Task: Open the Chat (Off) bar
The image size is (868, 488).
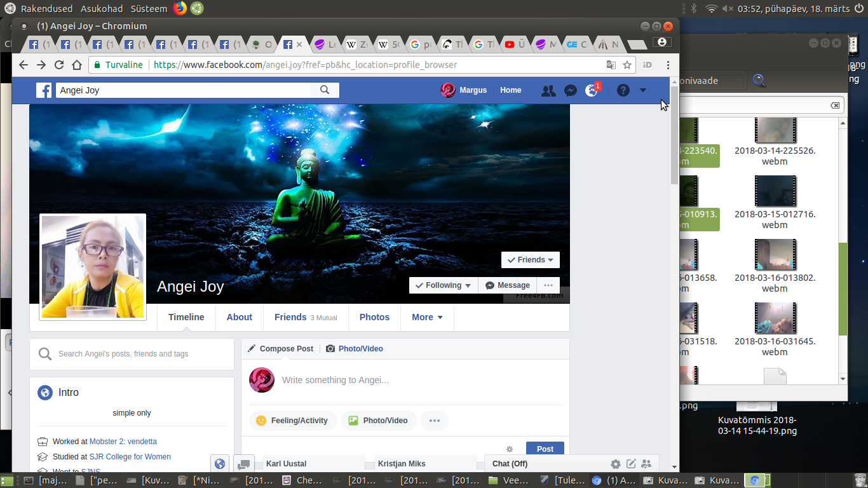Action: (510, 464)
